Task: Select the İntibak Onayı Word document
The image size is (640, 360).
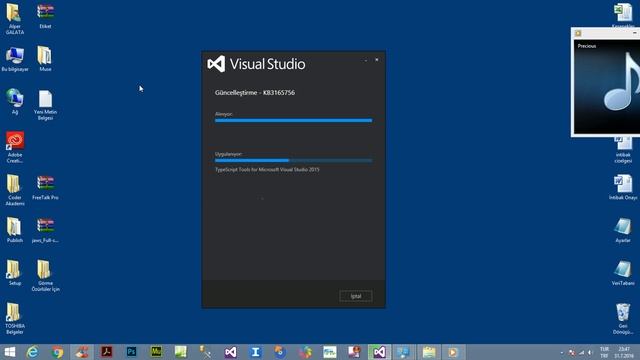Action: [623, 188]
